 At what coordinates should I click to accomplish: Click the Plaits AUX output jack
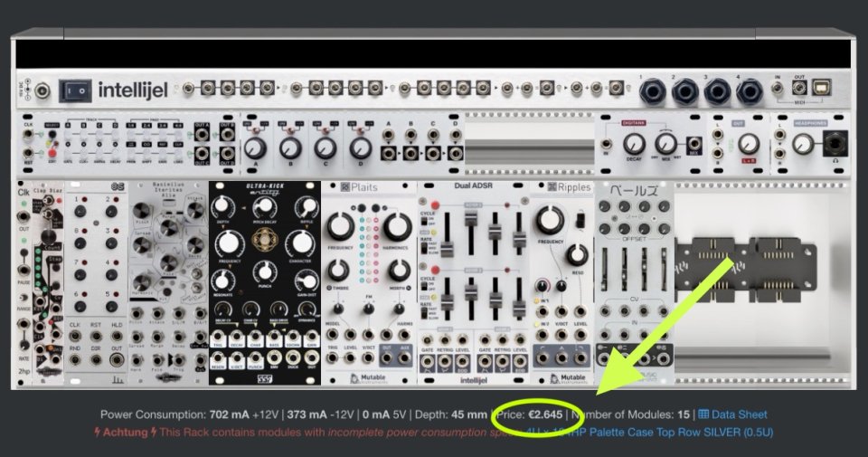point(405,358)
